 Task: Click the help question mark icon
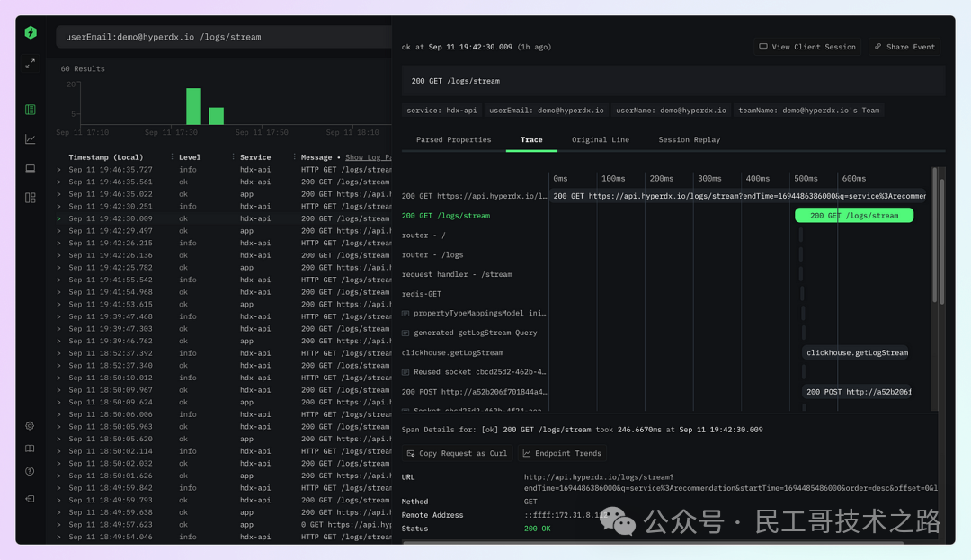pyautogui.click(x=30, y=472)
